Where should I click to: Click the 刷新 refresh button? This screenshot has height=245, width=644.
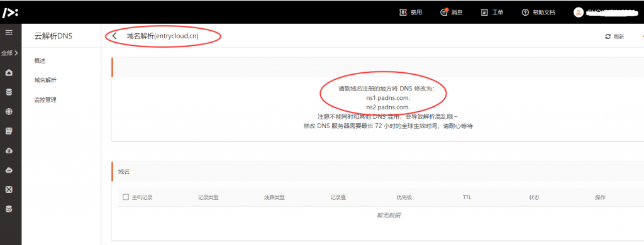point(614,36)
